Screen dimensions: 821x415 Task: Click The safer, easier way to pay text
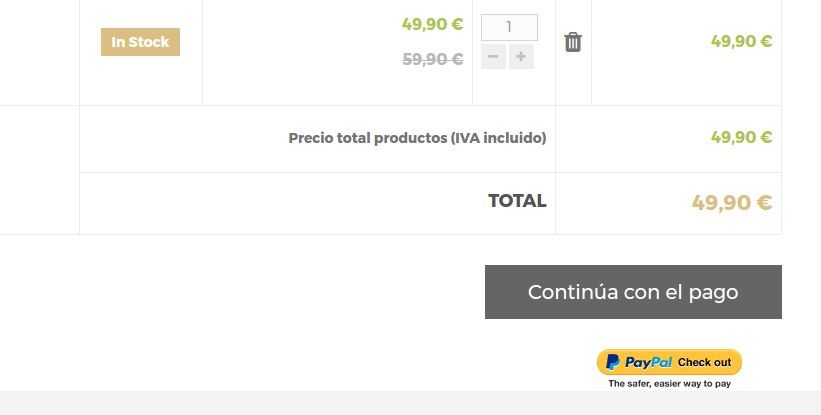tap(670, 384)
